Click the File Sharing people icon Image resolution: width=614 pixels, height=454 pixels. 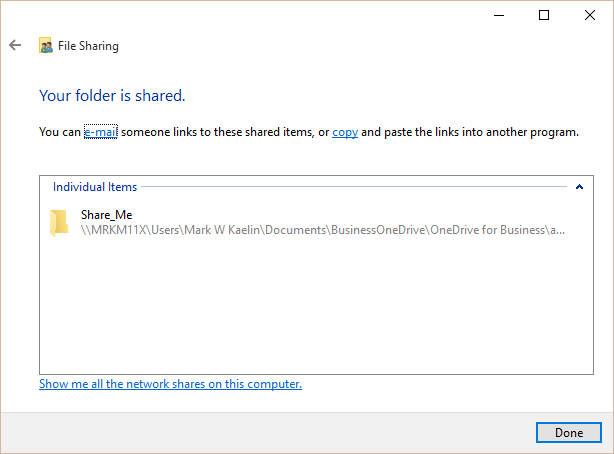[45, 45]
